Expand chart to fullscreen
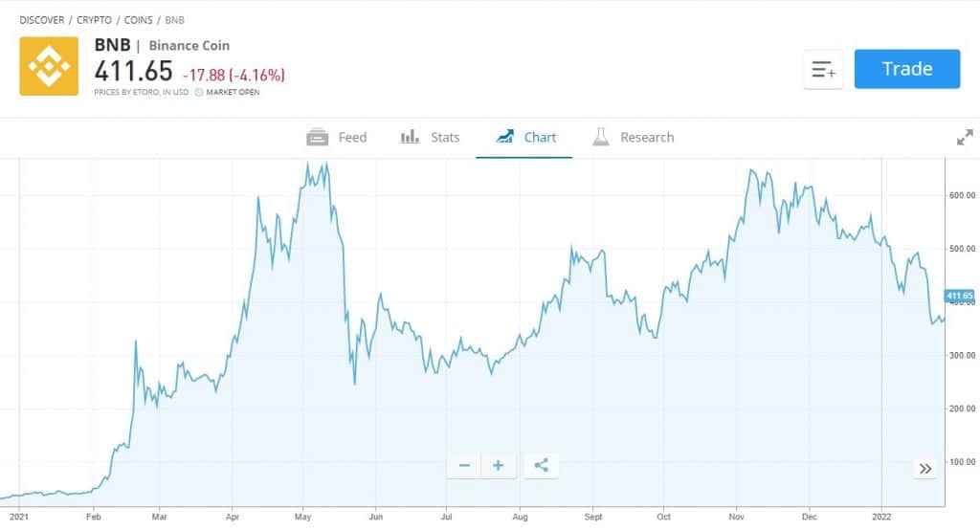The width and height of the screenshot is (980, 530). click(x=965, y=137)
